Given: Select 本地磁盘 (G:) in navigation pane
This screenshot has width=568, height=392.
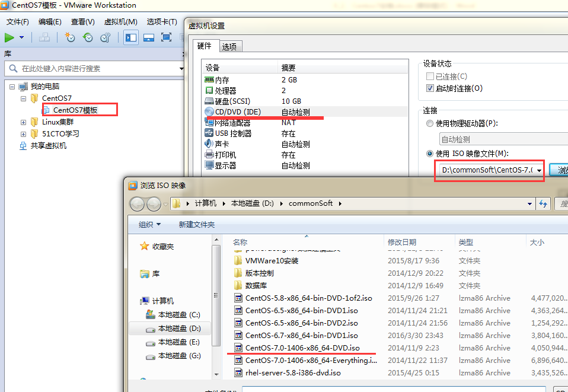Looking at the screenshot, I should click(x=173, y=356).
